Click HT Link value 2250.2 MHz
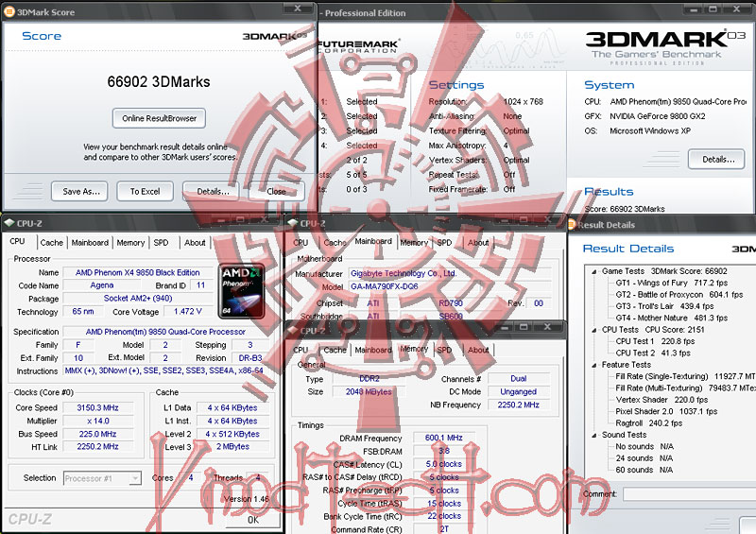The height and width of the screenshot is (534, 756). (x=98, y=447)
